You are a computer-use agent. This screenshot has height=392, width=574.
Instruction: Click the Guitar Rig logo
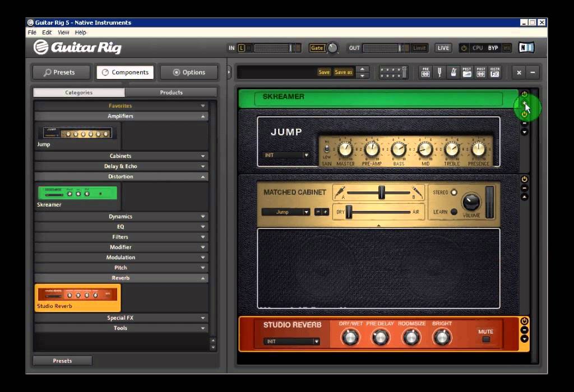tap(77, 47)
